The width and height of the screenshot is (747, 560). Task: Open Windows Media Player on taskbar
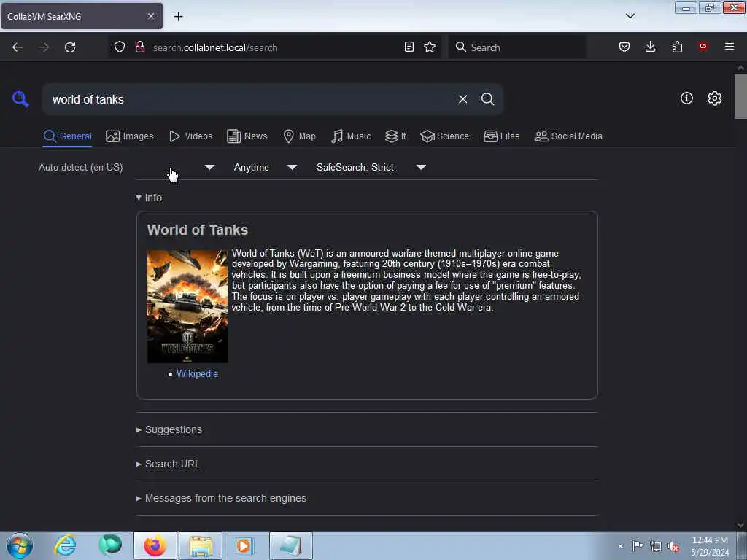pyautogui.click(x=244, y=545)
